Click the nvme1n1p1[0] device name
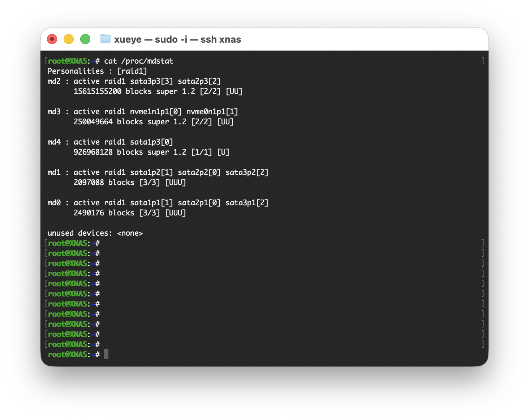Screen dimensions: 529x420 tap(156, 112)
